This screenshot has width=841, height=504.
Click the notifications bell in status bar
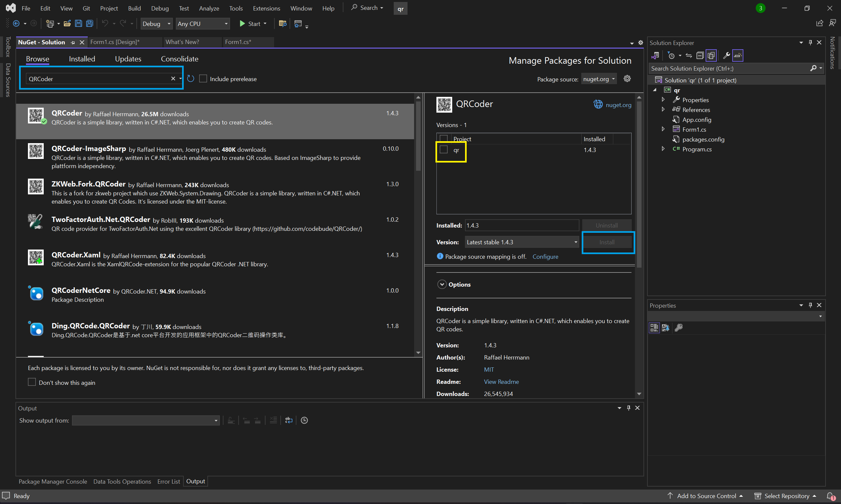point(831,496)
